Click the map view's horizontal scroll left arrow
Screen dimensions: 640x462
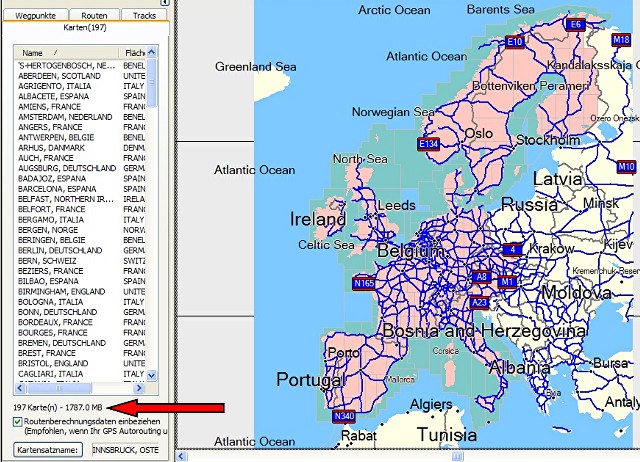182,456
